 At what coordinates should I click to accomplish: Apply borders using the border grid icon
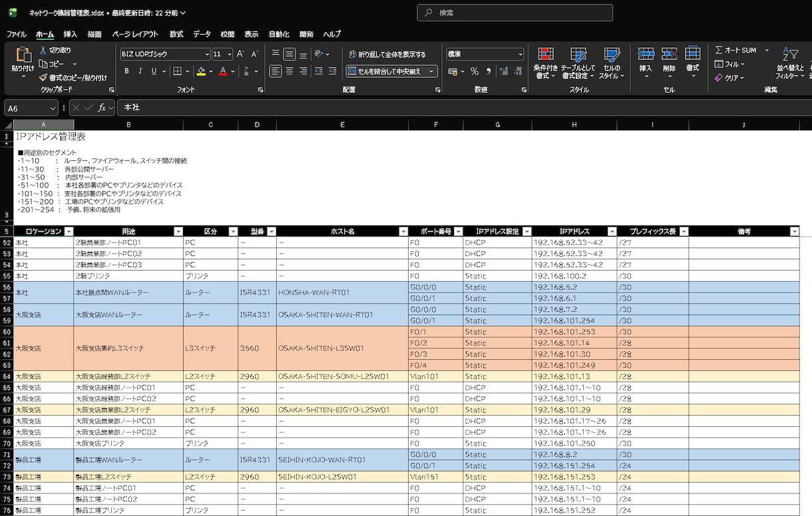[x=177, y=71]
